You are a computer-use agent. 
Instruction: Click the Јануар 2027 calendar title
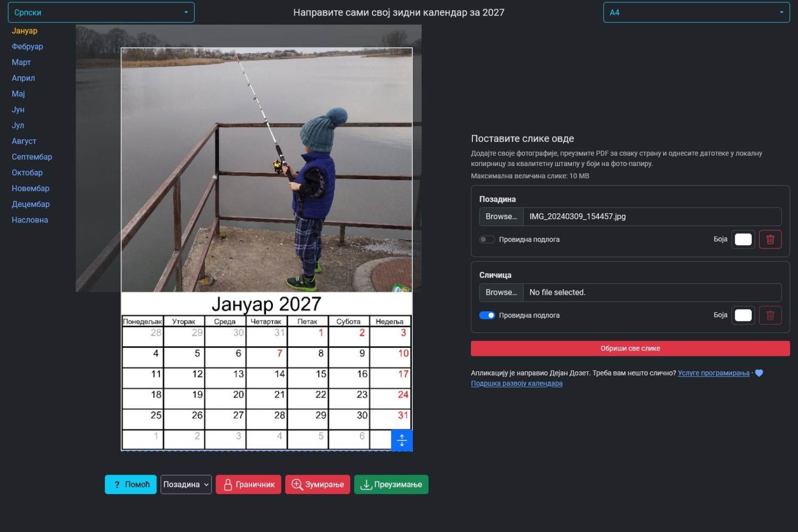(267, 304)
